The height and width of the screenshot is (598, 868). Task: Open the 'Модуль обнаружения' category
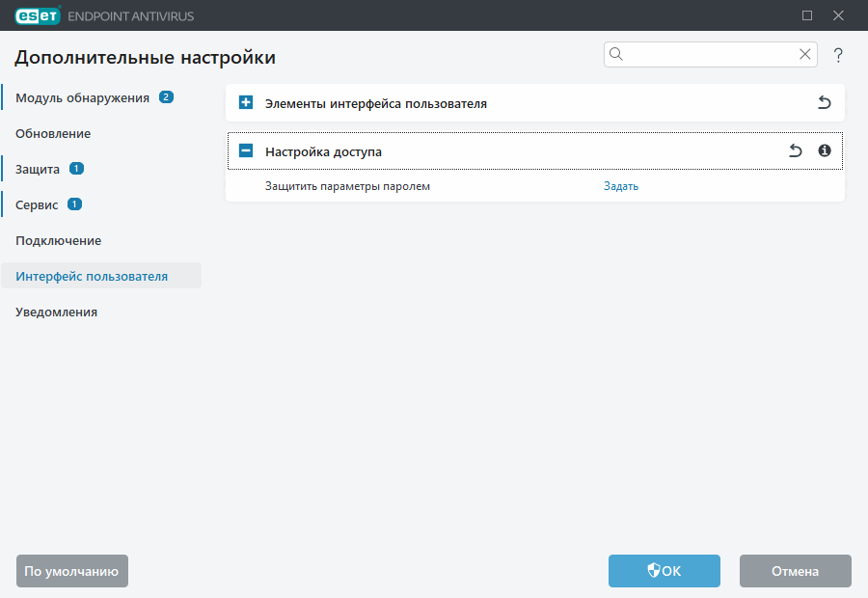tap(82, 97)
